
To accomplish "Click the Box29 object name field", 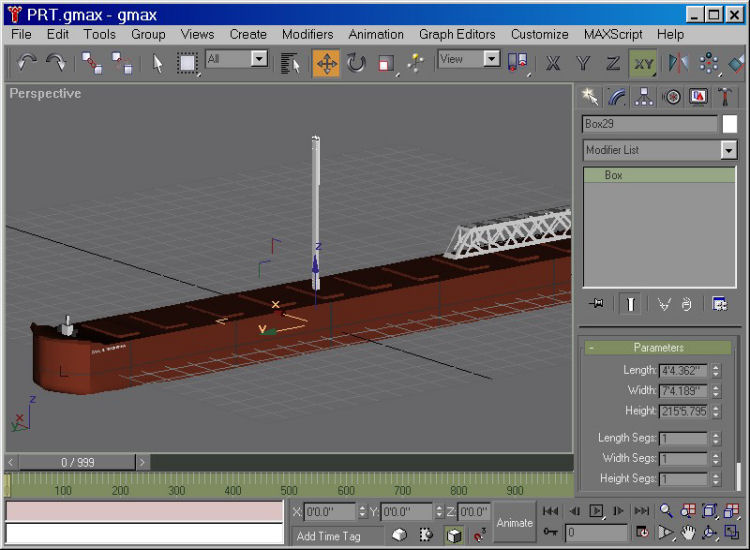I will click(649, 124).
